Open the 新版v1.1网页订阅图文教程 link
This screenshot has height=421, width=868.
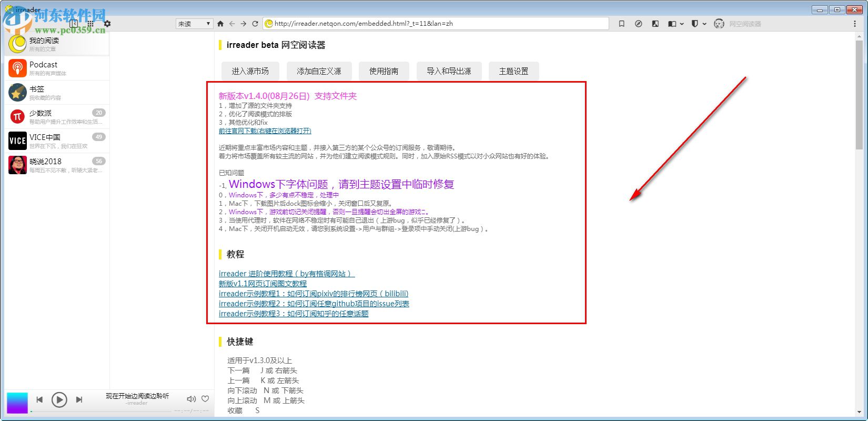click(263, 284)
